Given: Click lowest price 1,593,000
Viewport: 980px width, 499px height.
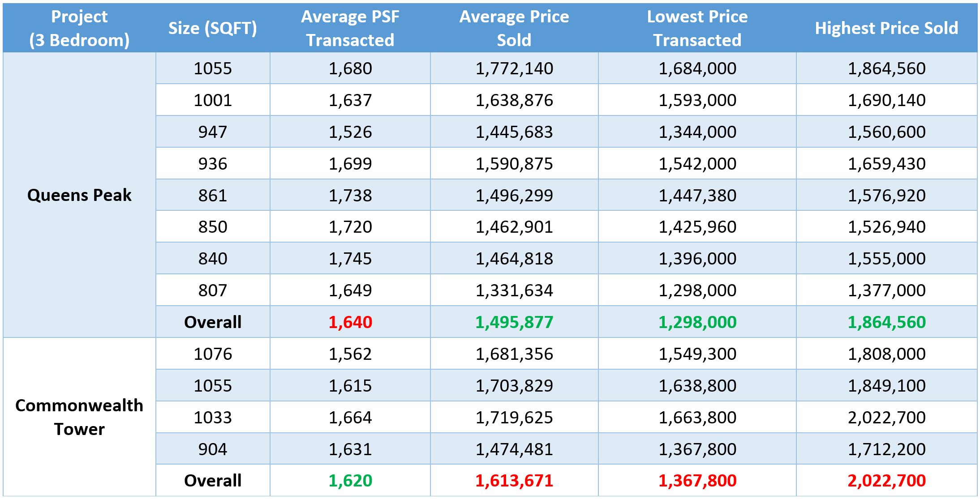Looking at the screenshot, I should (697, 100).
